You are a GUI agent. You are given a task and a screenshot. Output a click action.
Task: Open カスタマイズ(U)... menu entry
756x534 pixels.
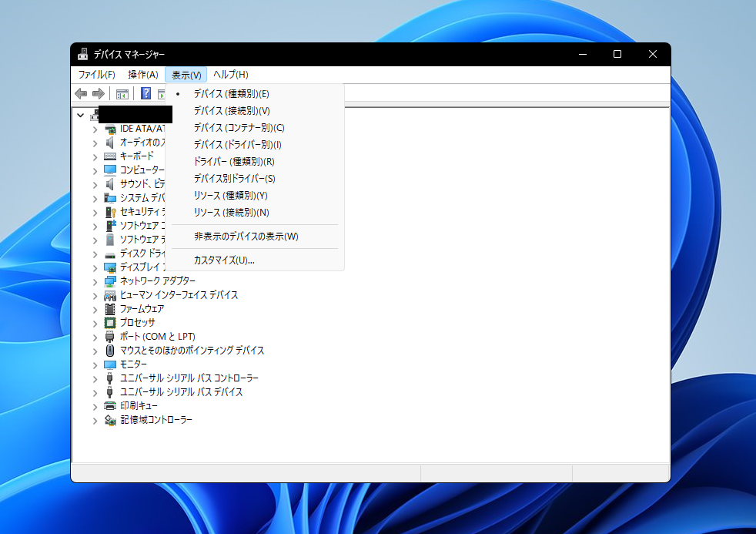tap(255, 260)
